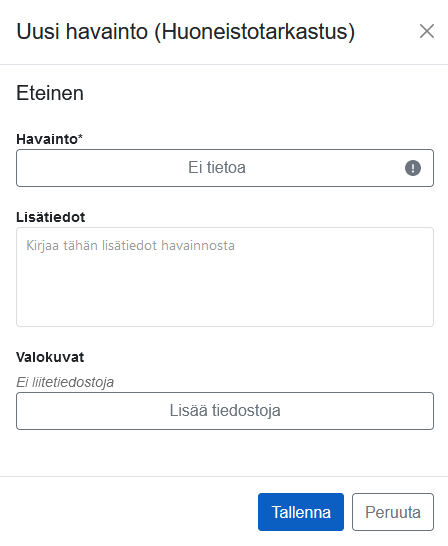Click the Ei tietoa value text
The height and width of the screenshot is (546, 448).
tap(217, 167)
